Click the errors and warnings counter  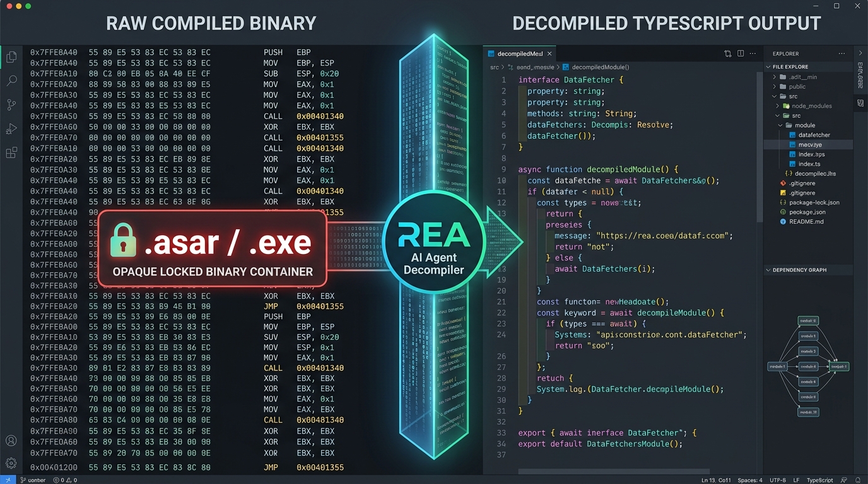click(65, 480)
